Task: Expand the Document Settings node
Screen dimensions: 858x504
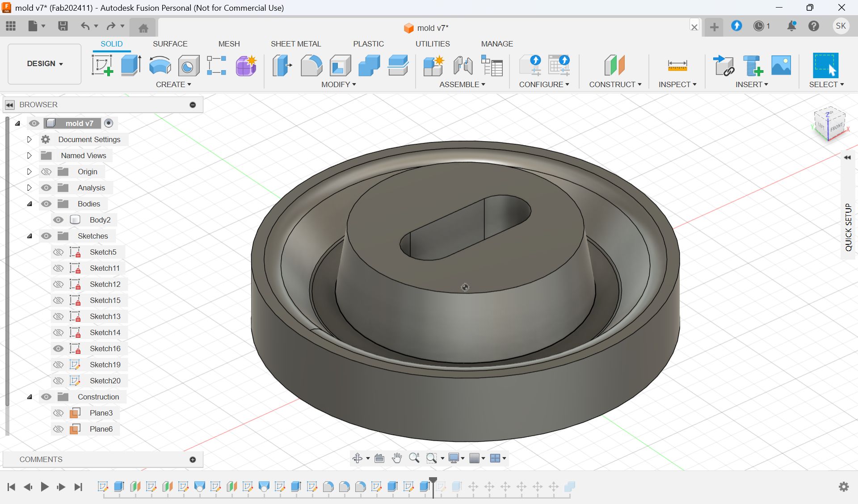Action: (x=29, y=139)
